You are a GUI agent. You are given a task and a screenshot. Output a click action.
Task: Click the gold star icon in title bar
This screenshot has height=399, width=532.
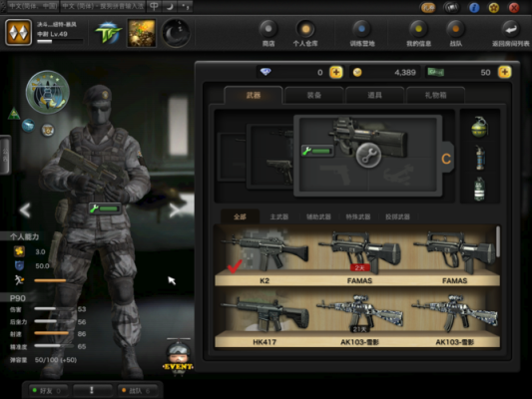coord(494,7)
